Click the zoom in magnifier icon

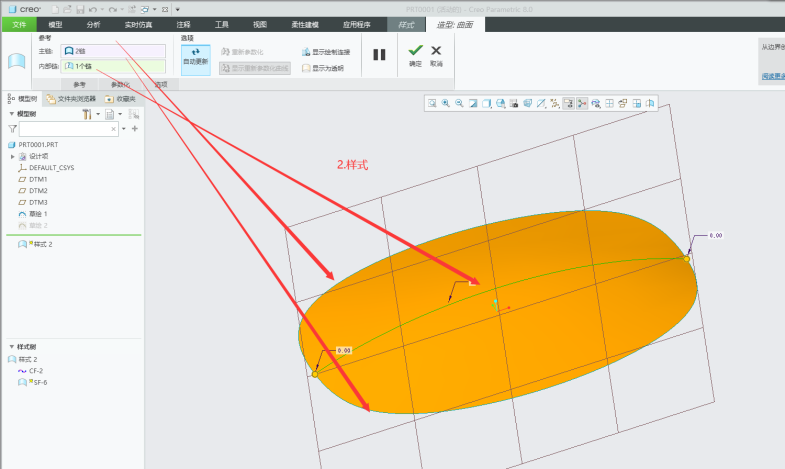(446, 103)
